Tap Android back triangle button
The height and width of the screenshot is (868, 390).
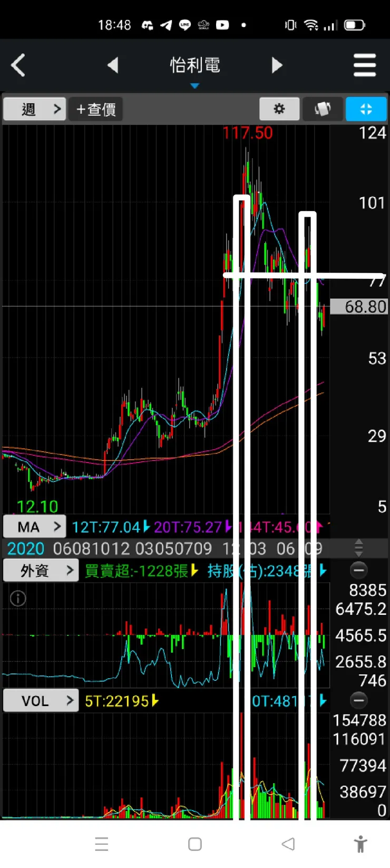[x=288, y=844]
